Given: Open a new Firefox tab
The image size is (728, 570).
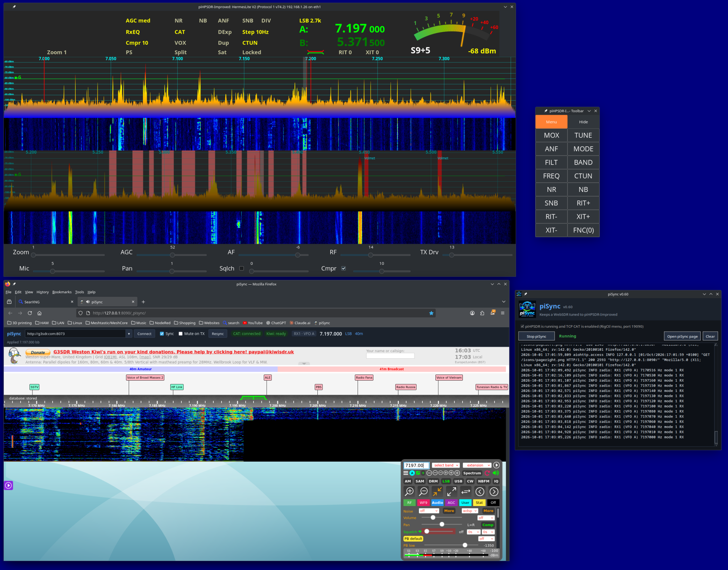Looking at the screenshot, I should point(143,302).
